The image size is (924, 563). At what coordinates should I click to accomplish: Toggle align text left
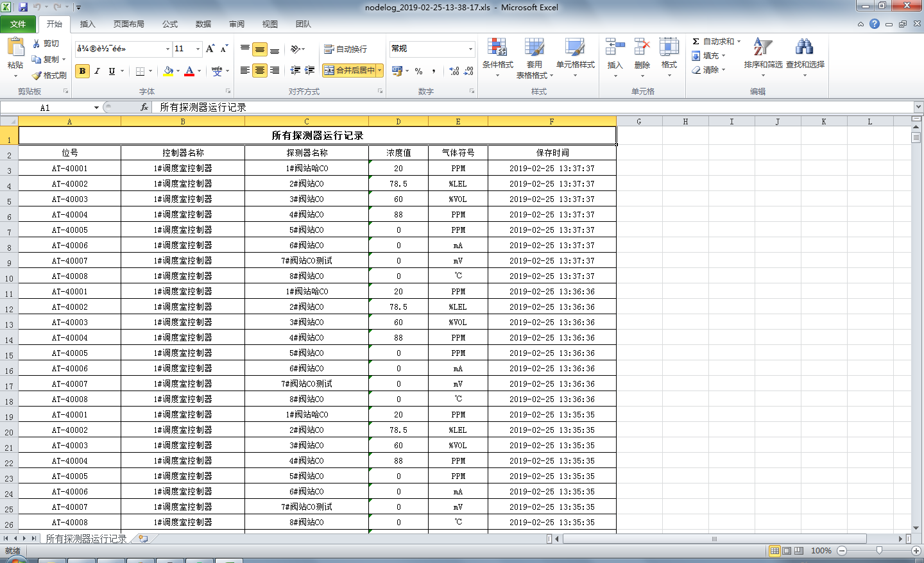[245, 71]
